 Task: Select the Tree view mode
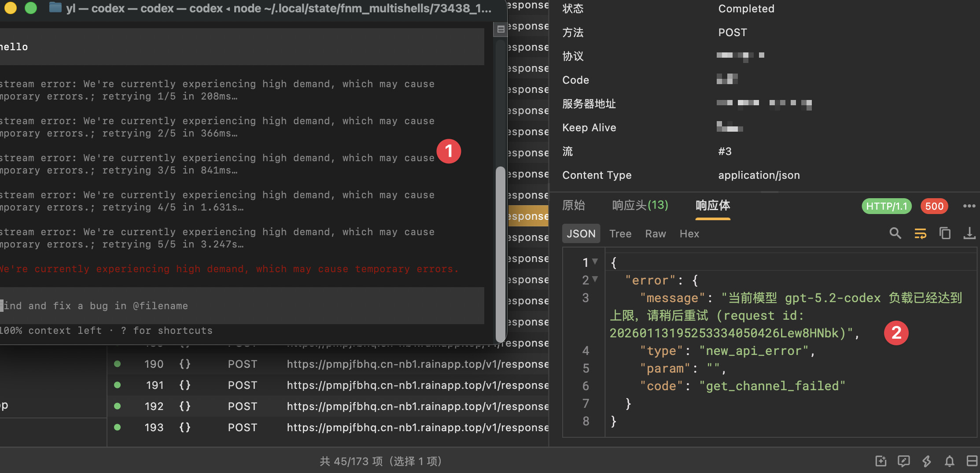click(620, 234)
